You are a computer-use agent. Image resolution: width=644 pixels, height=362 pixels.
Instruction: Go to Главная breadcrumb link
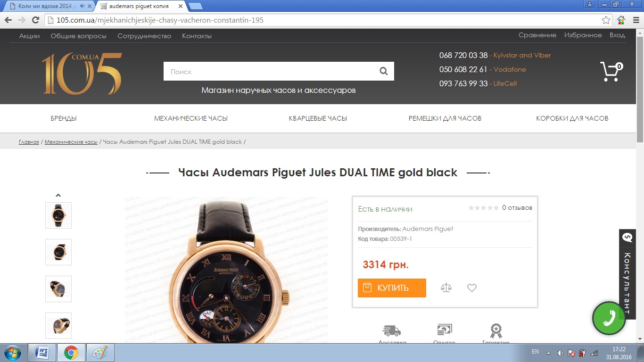point(29,142)
